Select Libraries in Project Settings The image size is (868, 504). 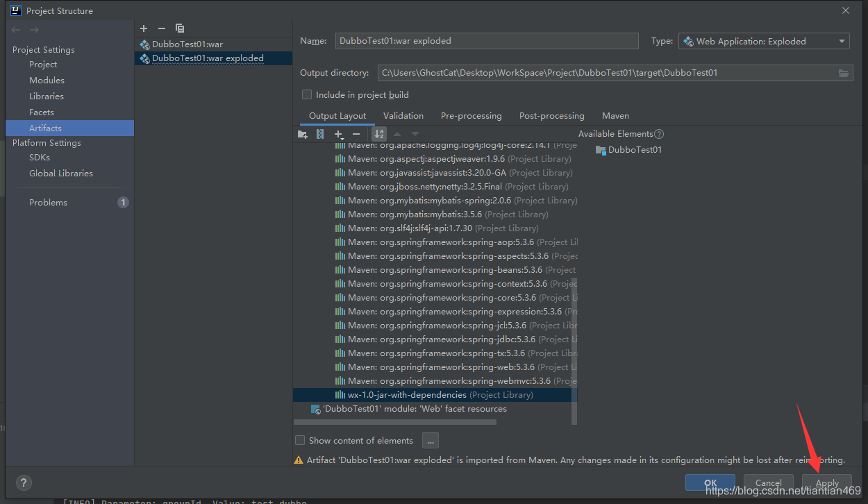click(x=47, y=96)
